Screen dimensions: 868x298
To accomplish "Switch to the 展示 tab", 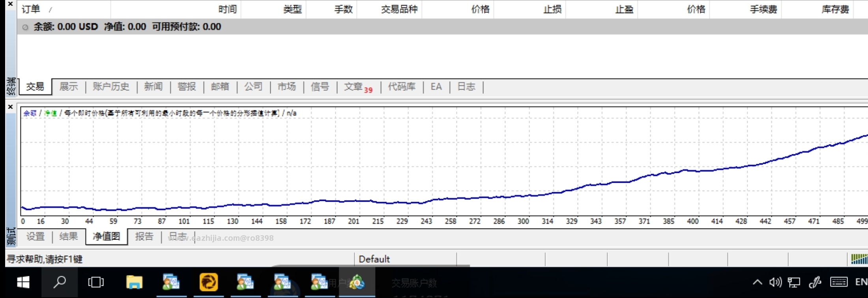I will [69, 86].
